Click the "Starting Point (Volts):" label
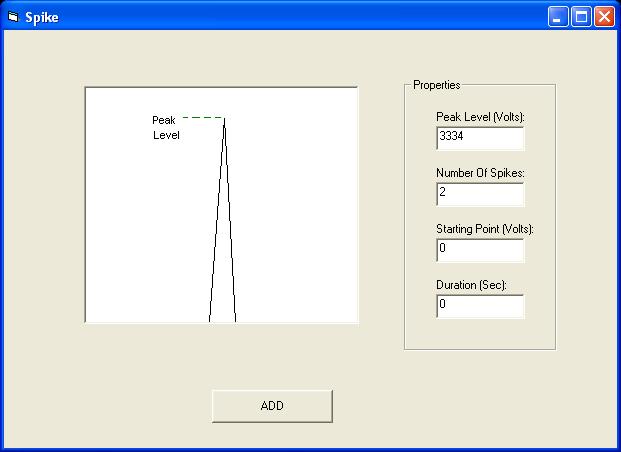This screenshot has height=452, width=621. click(x=485, y=229)
